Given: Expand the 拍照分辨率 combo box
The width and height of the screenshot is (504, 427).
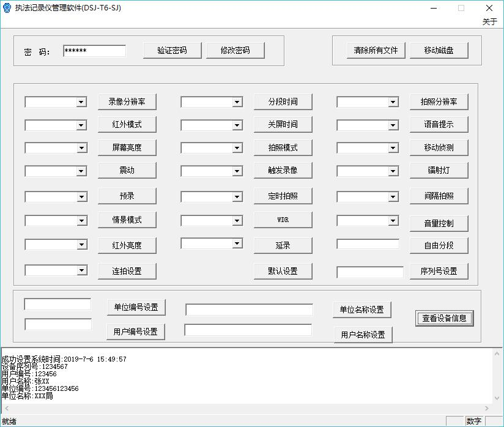Looking at the screenshot, I should tap(393, 102).
